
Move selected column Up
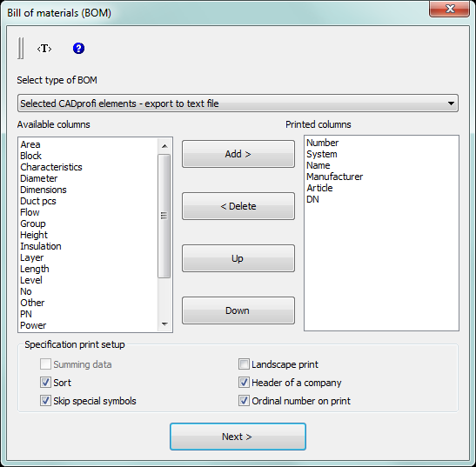tap(238, 258)
